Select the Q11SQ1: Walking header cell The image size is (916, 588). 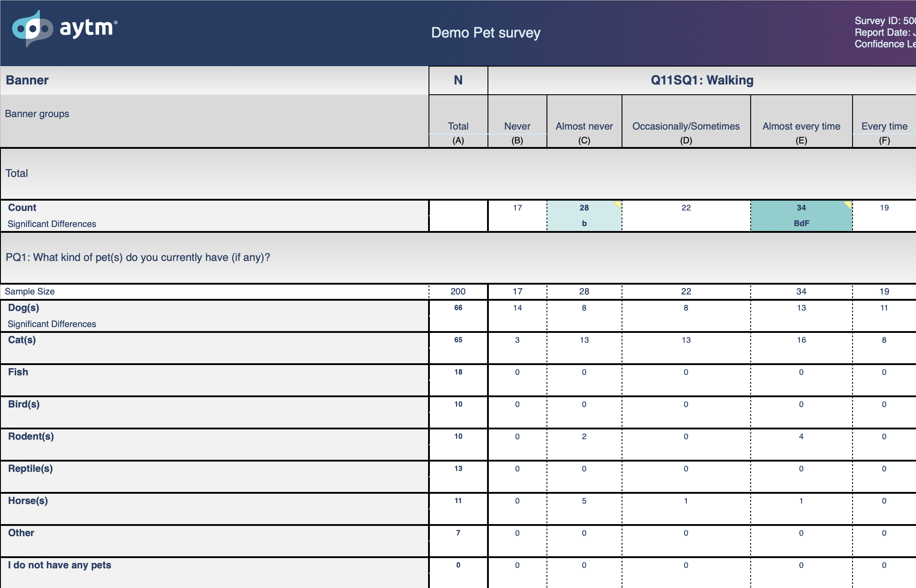702,80
